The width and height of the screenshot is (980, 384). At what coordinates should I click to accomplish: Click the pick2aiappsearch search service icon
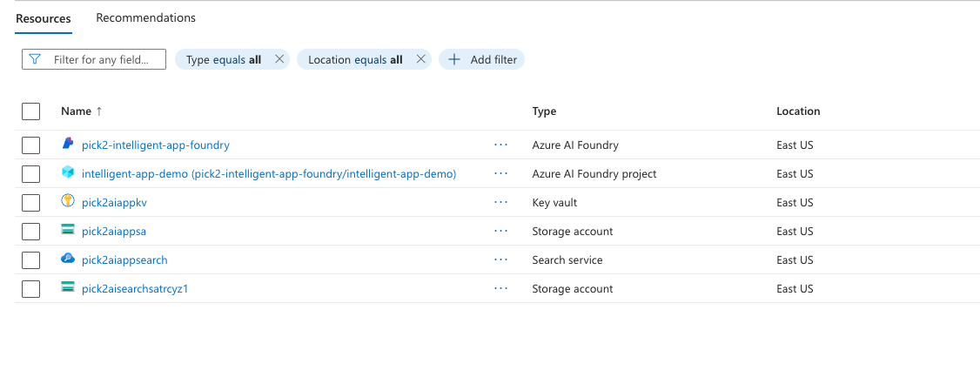(68, 259)
